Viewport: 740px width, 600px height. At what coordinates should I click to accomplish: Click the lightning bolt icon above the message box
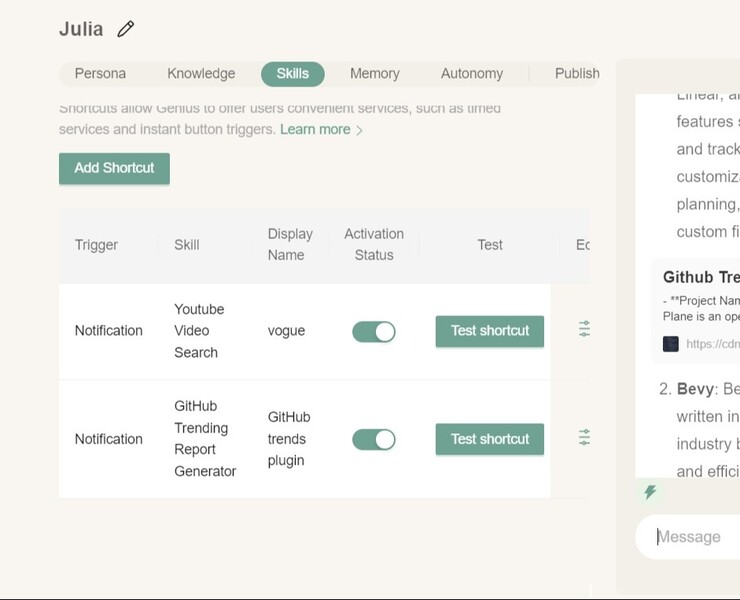(650, 492)
